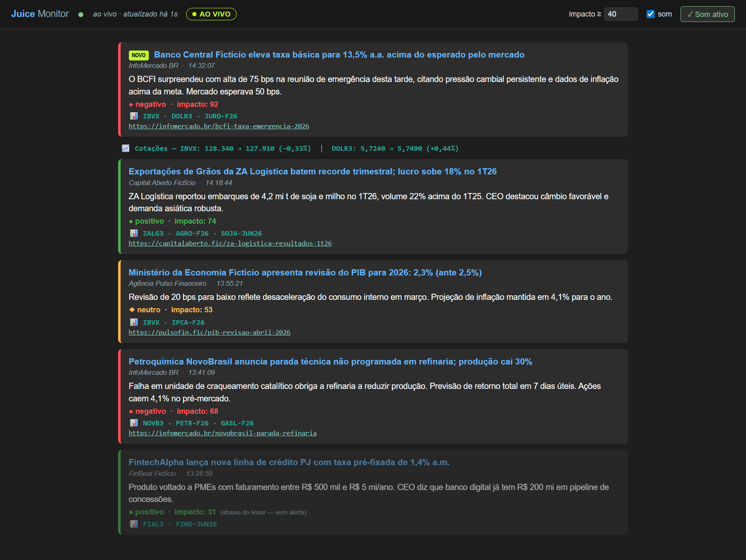Click chart icon beside FIAL3 FIND-JUN26 tickers
This screenshot has height=560, width=746.
pos(133,524)
